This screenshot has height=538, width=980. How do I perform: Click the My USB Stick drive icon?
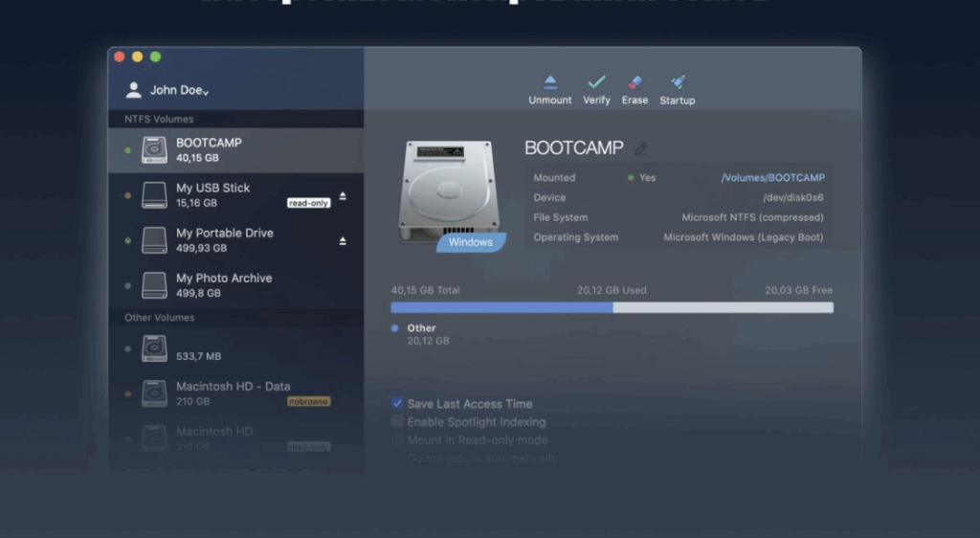154,195
